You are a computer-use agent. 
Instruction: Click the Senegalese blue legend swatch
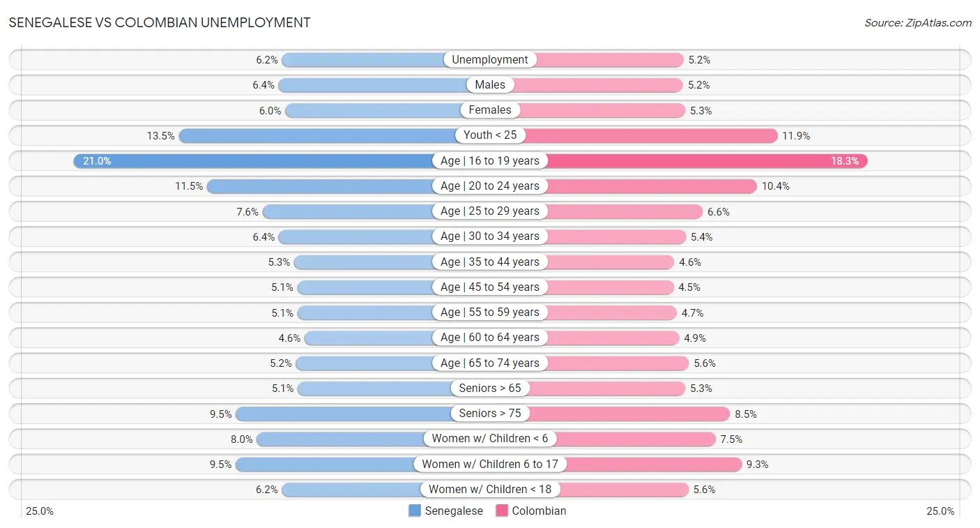click(415, 511)
